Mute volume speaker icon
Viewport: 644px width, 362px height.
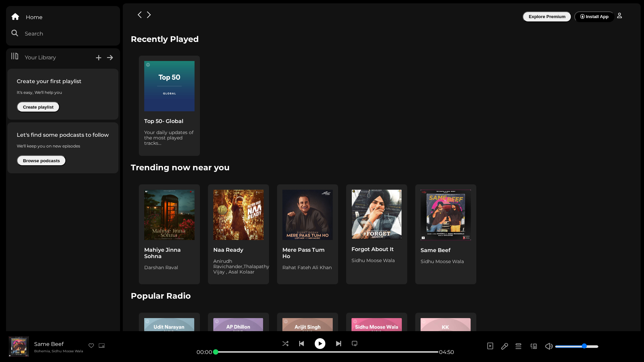tap(549, 346)
